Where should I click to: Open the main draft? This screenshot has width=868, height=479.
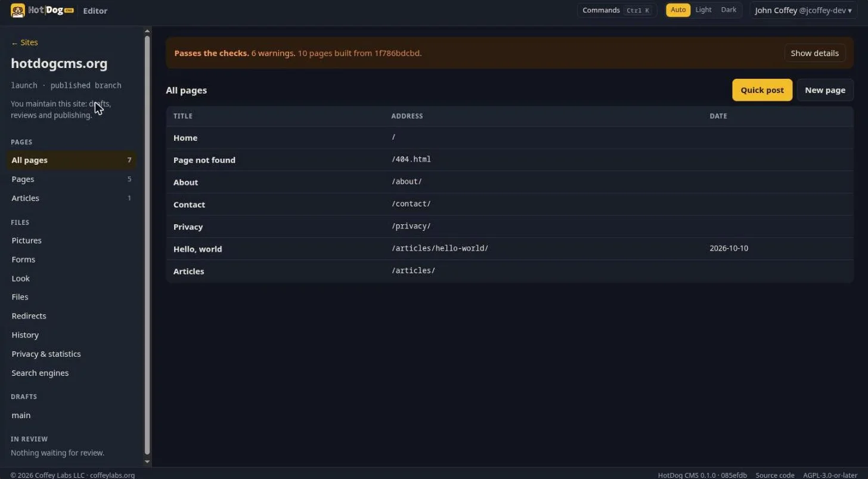click(71, 415)
